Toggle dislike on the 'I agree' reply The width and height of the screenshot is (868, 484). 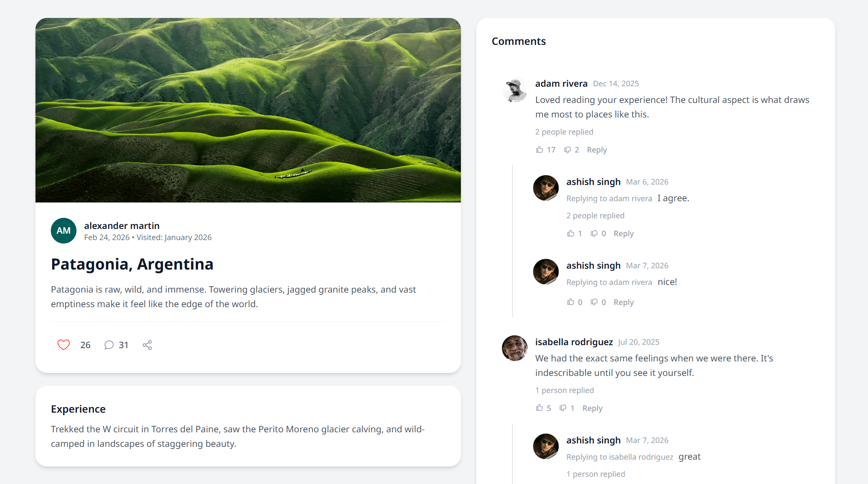(595, 233)
